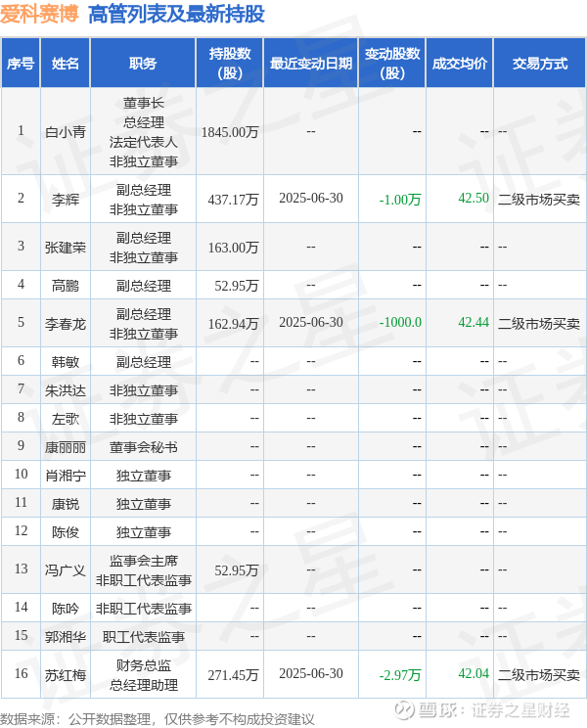Click the change amount -1.00万
Image resolution: width=587 pixels, height=728 pixels.
tap(400, 200)
